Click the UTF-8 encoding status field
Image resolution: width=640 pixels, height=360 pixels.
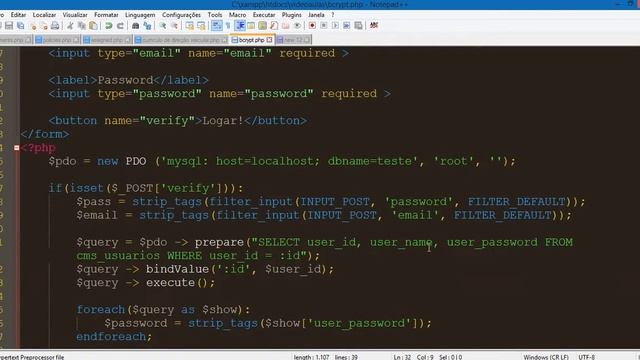(x=587, y=357)
